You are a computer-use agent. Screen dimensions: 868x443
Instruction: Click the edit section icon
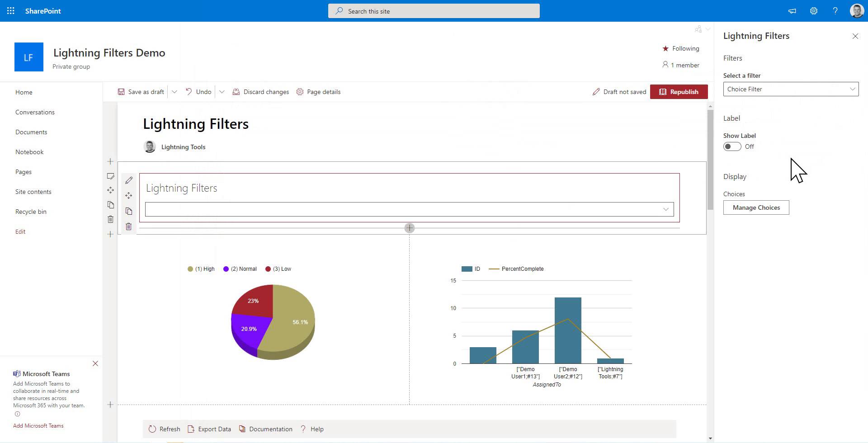pos(110,176)
